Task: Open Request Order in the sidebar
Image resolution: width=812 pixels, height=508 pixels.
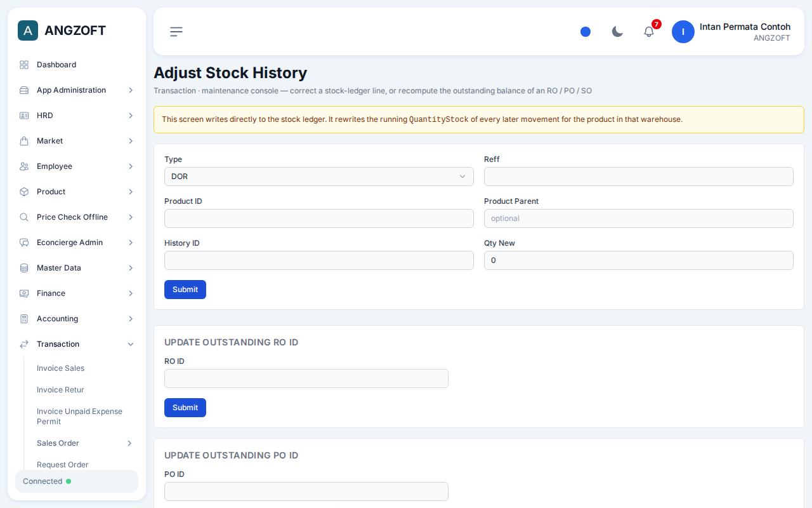Action: coord(63,465)
